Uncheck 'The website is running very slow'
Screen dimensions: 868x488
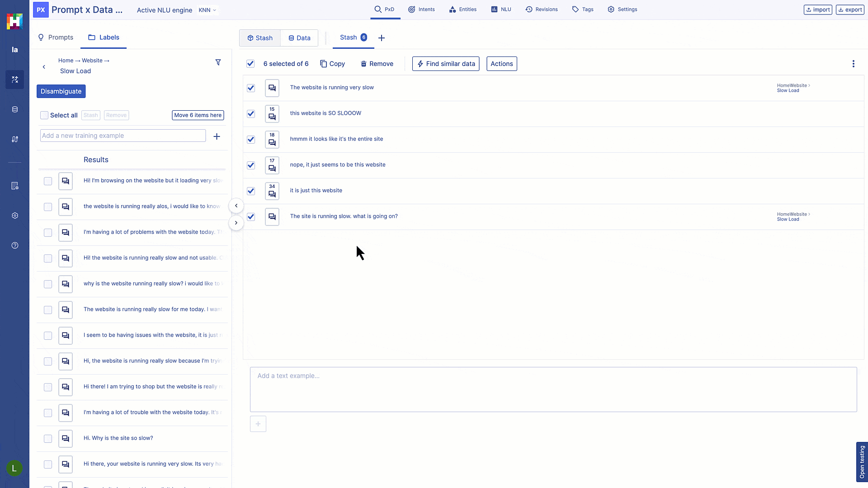coord(251,88)
